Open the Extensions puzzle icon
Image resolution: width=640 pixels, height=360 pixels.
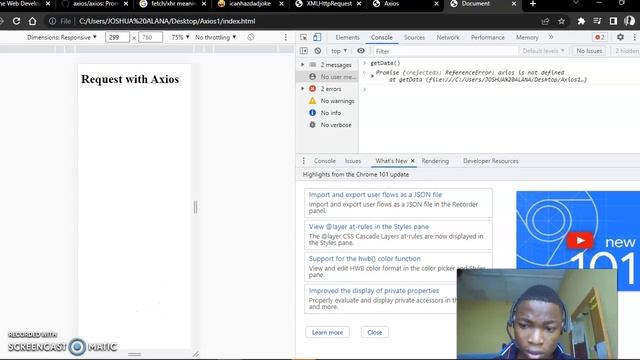(581, 21)
